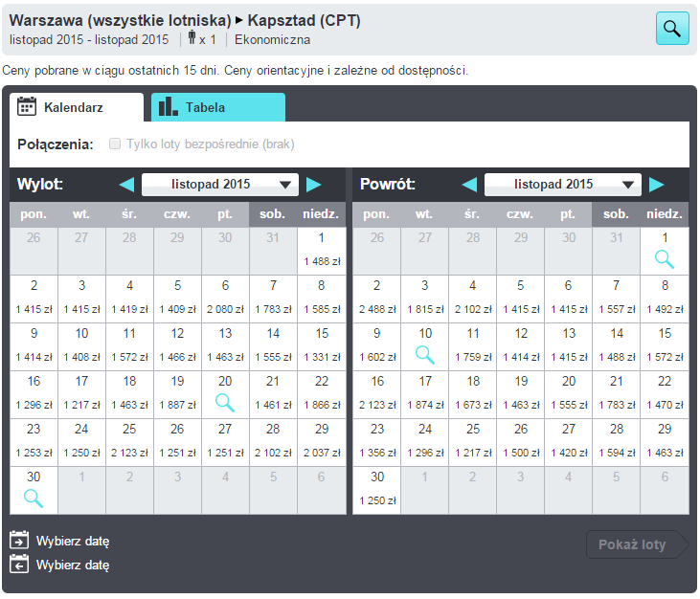Select Powrót day 7 priced 1 557 zł
The image size is (700, 599).
pos(617,299)
